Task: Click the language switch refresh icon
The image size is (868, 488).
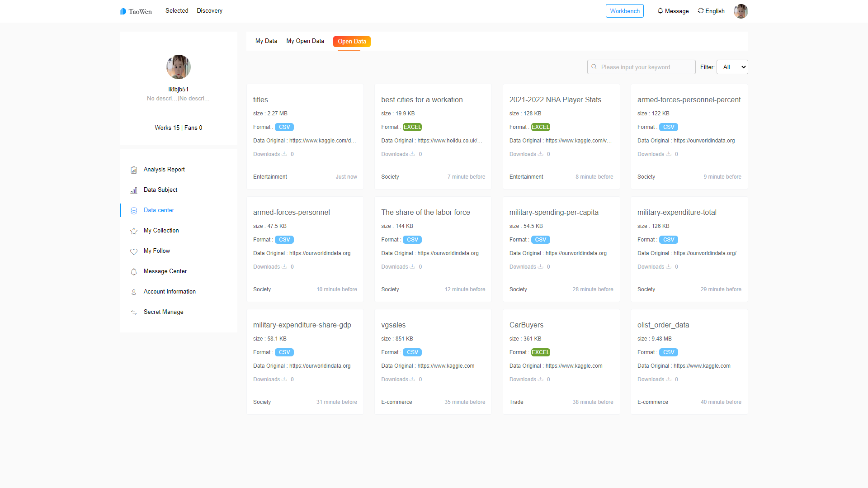Action: coord(701,11)
